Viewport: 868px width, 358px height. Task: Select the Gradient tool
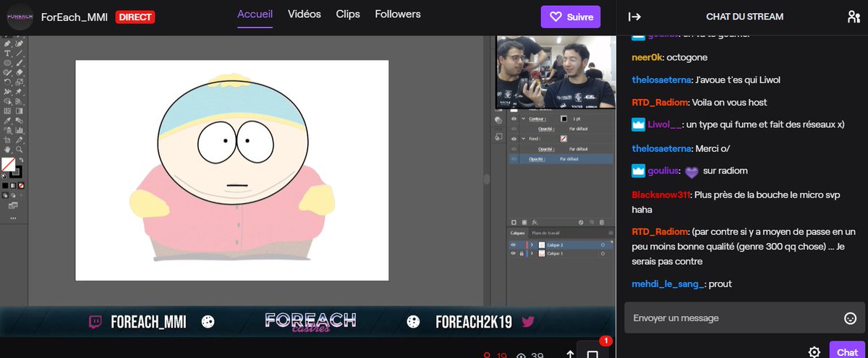(20, 111)
